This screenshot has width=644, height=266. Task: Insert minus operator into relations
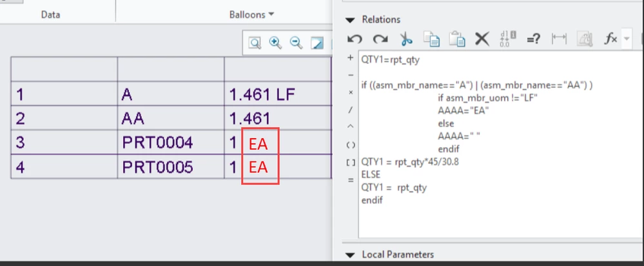pos(350,75)
